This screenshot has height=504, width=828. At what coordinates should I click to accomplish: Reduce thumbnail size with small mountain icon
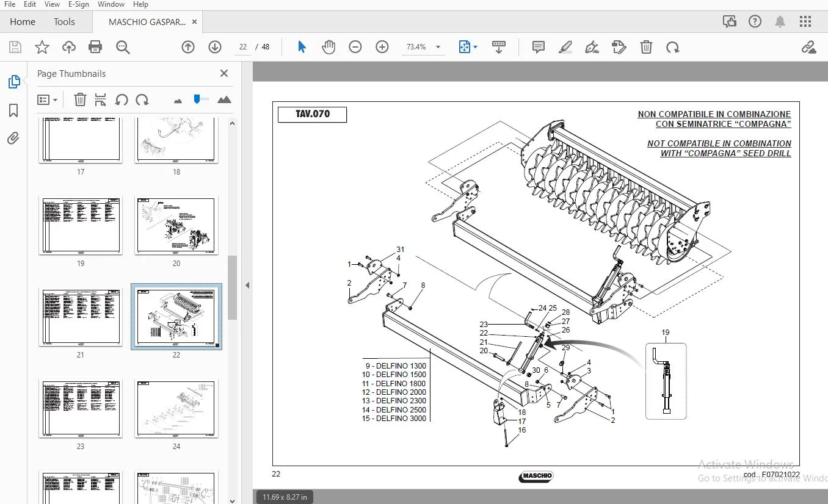coord(178,100)
